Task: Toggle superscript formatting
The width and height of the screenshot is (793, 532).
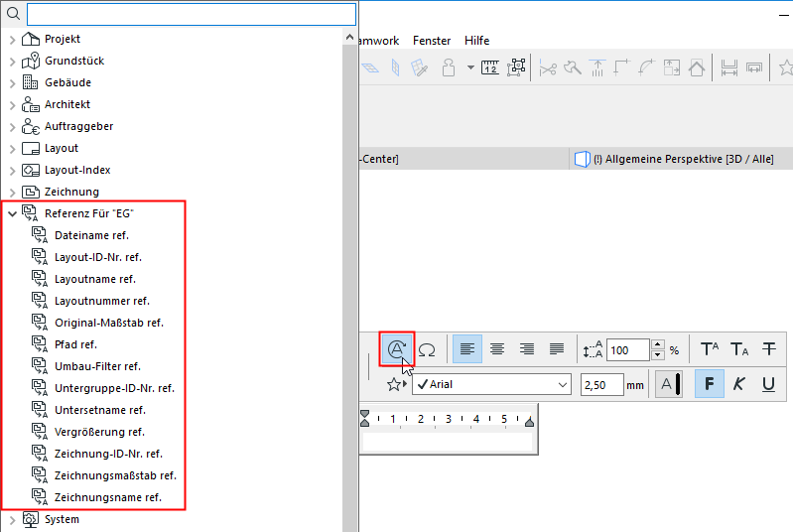Action: pyautogui.click(x=710, y=349)
